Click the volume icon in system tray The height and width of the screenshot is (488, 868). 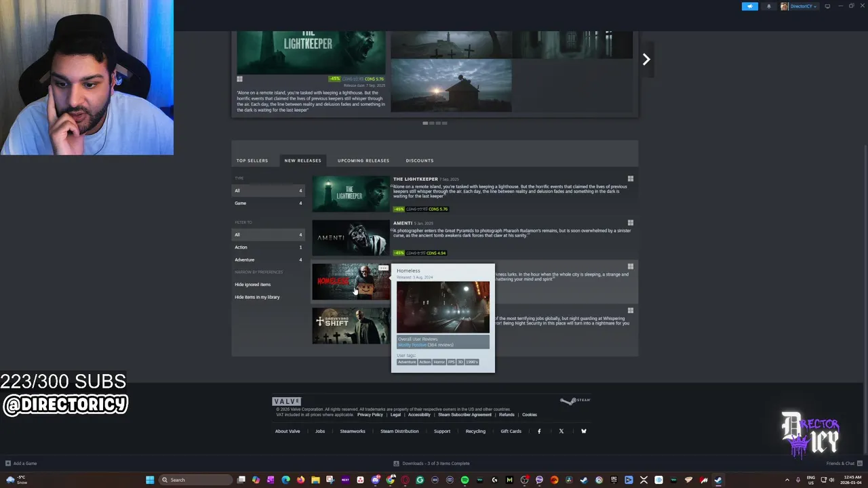[x=831, y=480]
